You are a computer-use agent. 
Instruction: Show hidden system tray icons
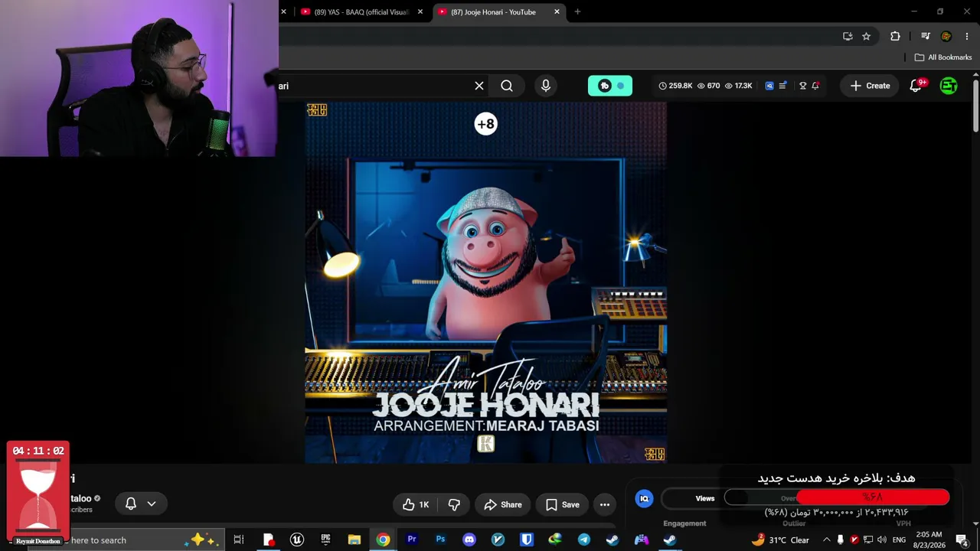[826, 540]
